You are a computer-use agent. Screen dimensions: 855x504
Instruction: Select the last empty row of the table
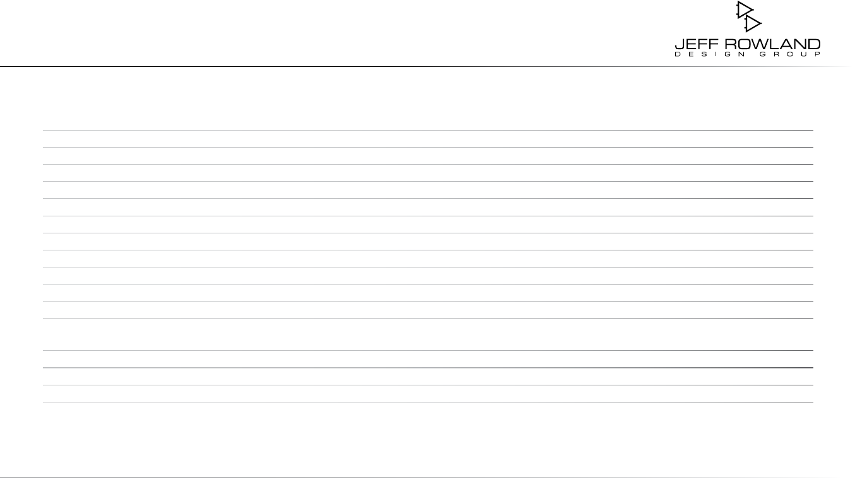click(x=428, y=394)
